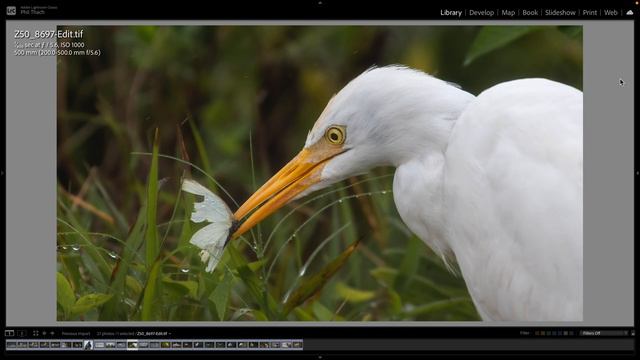The height and width of the screenshot is (360, 640).
Task: Toggle the filter lock switch
Action: coord(633,333)
